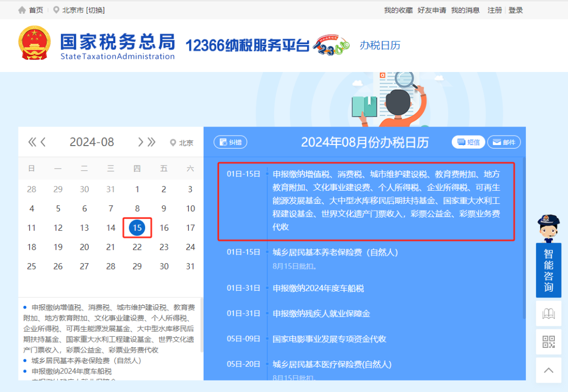Click 申报缴纳残疾人就业保障金 entry
Screen dimensions: 568x392
321,314
